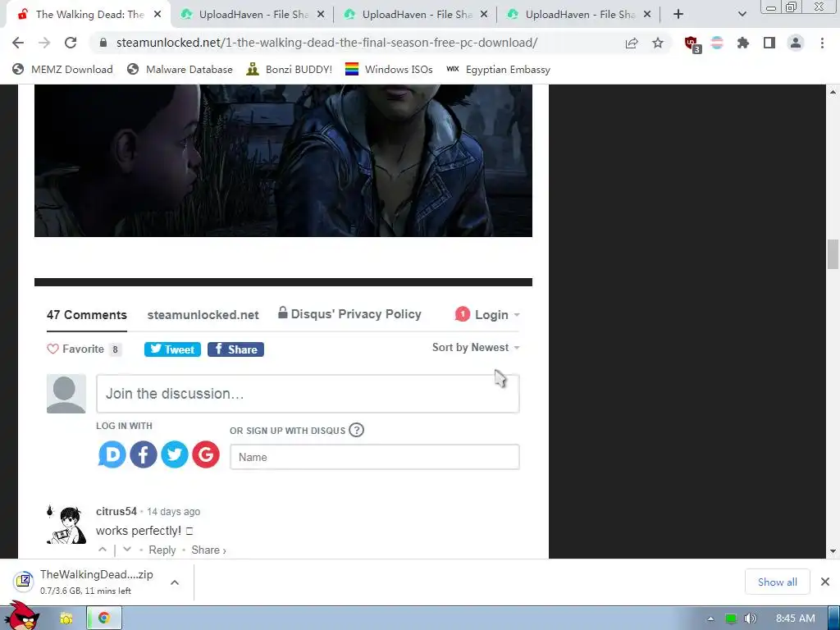840x630 pixels.
Task: Go forward one page
Action: [x=44, y=43]
